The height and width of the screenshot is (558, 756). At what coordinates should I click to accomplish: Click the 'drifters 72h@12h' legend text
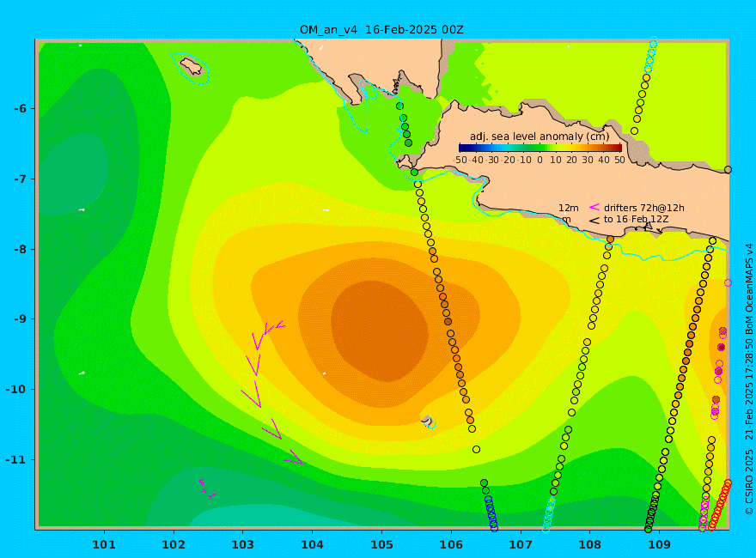click(644, 208)
